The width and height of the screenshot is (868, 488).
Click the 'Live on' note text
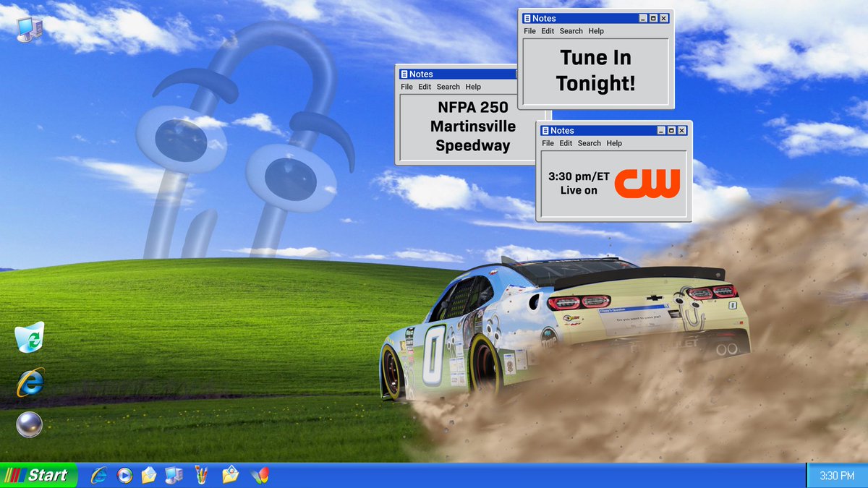click(x=579, y=190)
